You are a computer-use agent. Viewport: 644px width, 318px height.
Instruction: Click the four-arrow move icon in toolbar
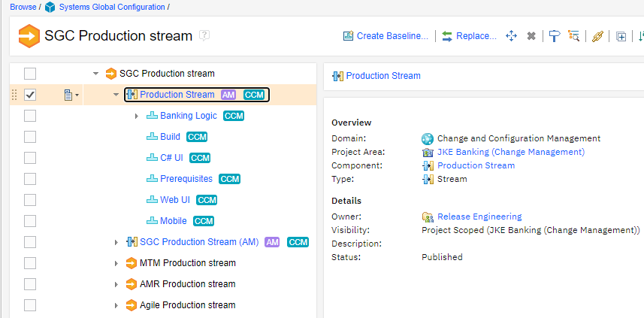click(x=511, y=36)
